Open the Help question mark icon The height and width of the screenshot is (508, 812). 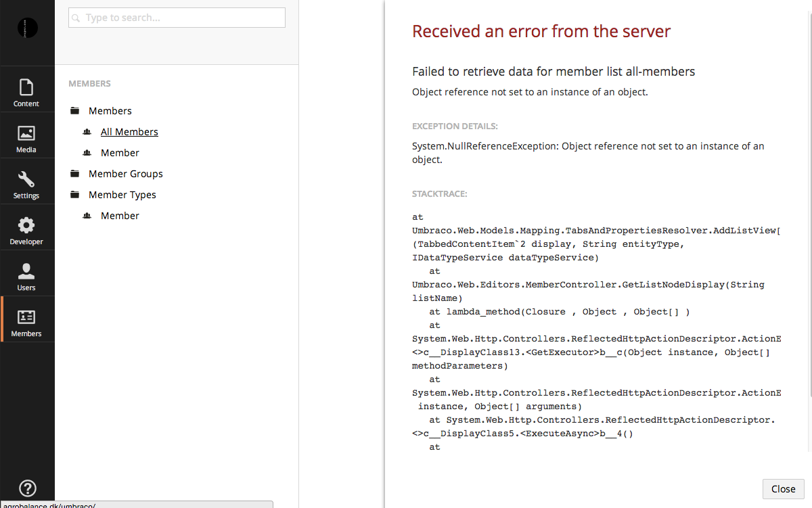coord(27,488)
